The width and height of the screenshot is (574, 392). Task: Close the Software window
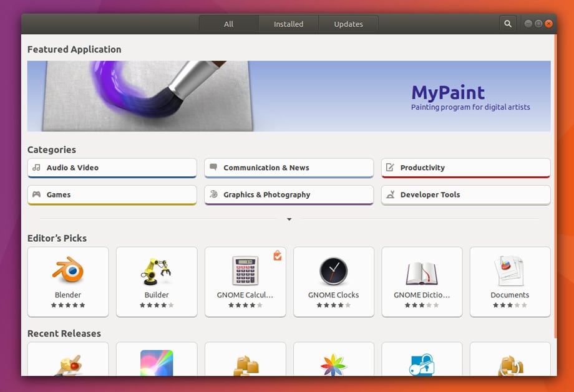(x=548, y=24)
